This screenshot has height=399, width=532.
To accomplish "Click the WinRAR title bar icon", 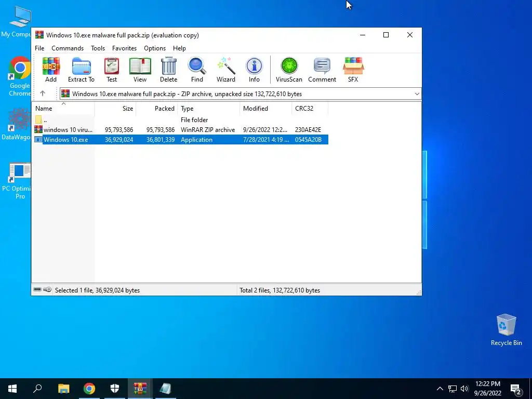I will [x=39, y=35].
